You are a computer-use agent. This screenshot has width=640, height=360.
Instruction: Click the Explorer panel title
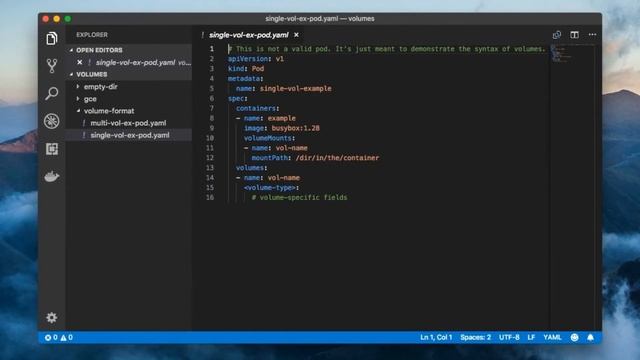point(92,35)
